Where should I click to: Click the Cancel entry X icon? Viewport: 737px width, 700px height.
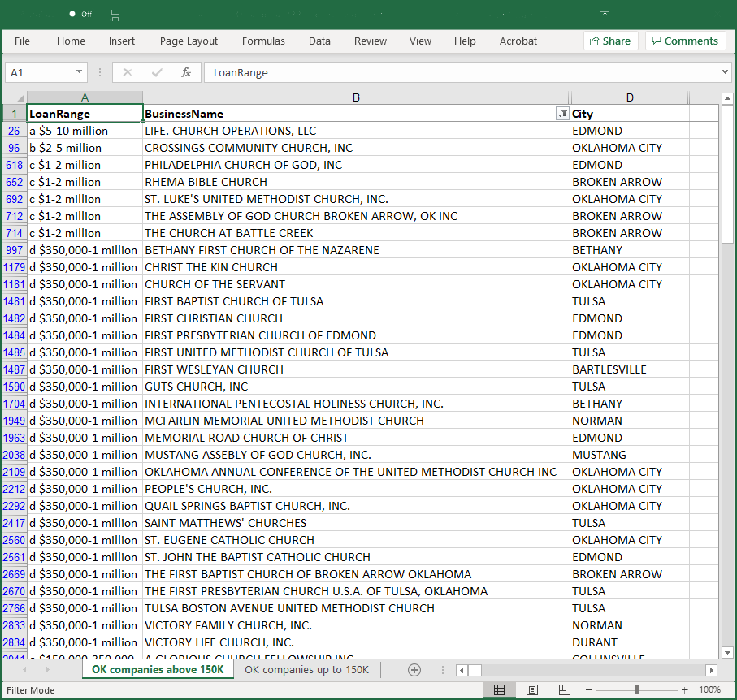pyautogui.click(x=128, y=72)
